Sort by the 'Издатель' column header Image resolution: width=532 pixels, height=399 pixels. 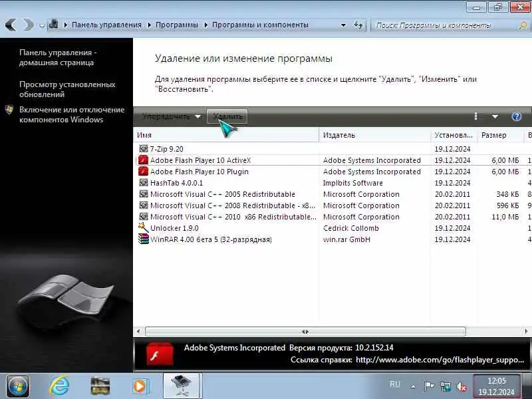click(374, 135)
